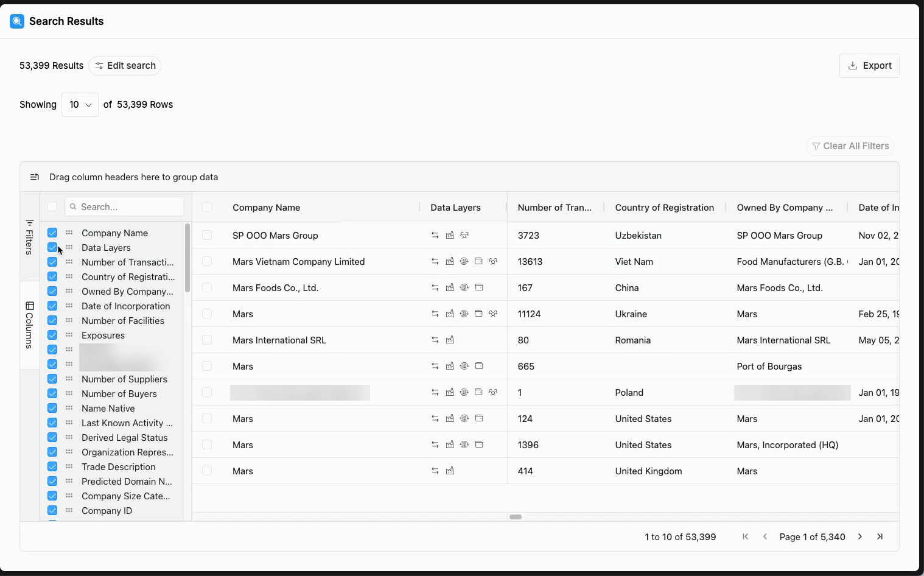Open the rows-per-page dropdown showing 10
The width and height of the screenshot is (924, 576).
(x=80, y=105)
